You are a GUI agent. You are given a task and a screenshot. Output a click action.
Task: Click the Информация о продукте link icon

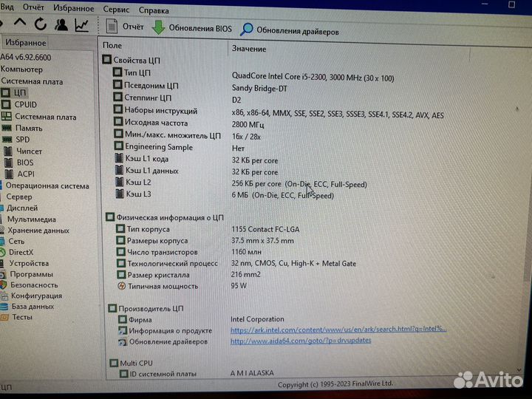tap(122, 330)
